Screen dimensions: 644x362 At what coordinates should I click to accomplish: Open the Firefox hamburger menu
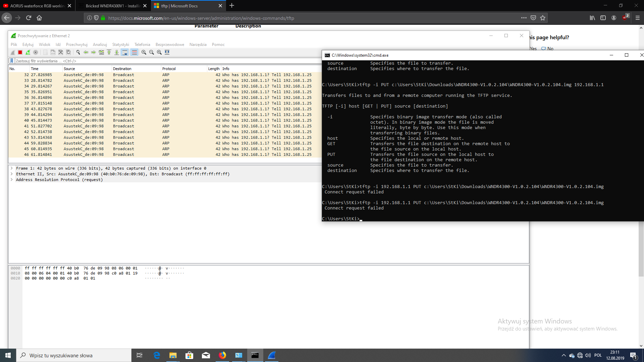coord(637,18)
